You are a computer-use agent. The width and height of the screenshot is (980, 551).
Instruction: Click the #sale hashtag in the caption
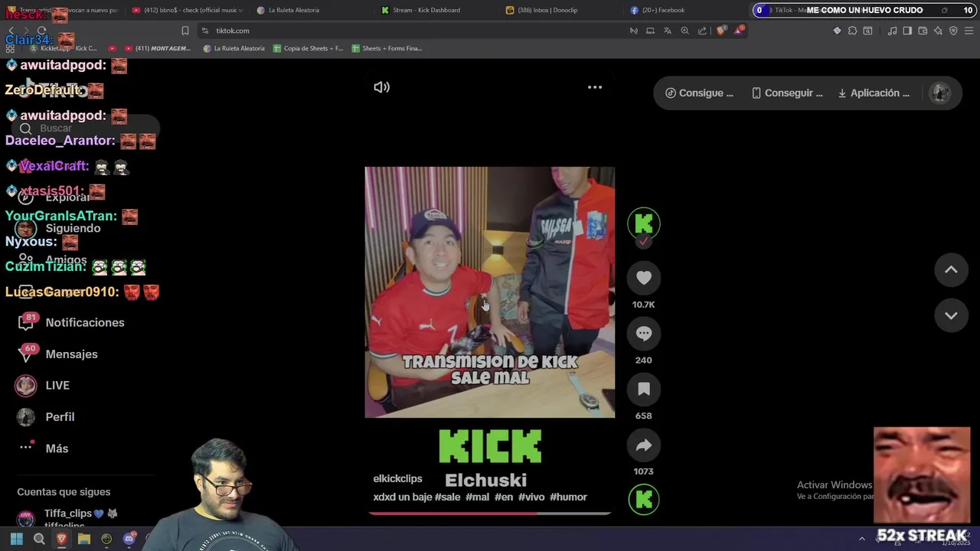[x=447, y=497]
